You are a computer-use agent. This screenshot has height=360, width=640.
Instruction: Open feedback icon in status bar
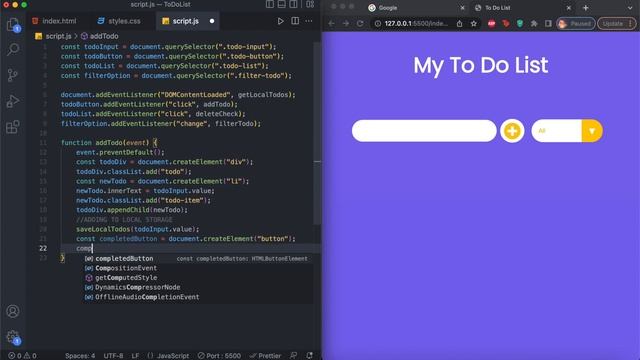pyautogui.click(x=293, y=356)
